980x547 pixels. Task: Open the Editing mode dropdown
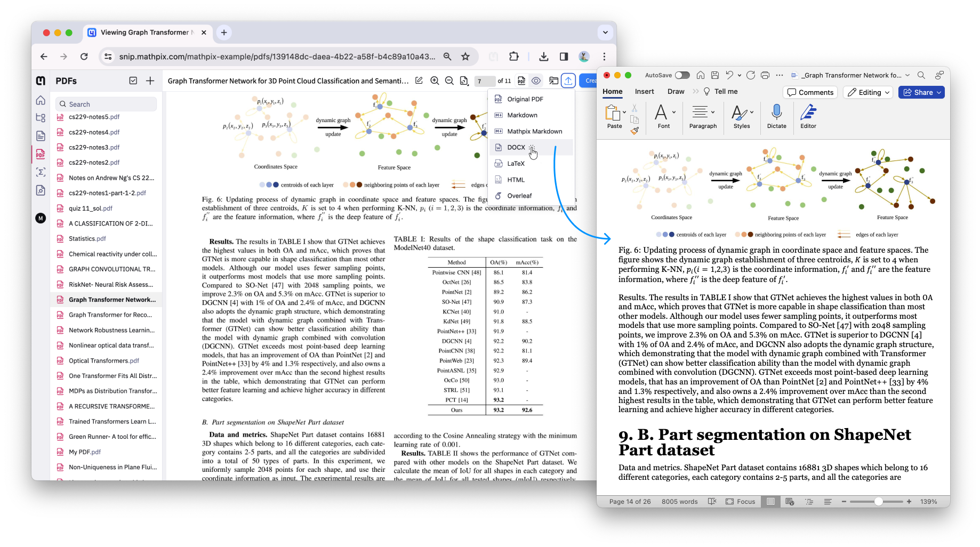[x=867, y=92]
